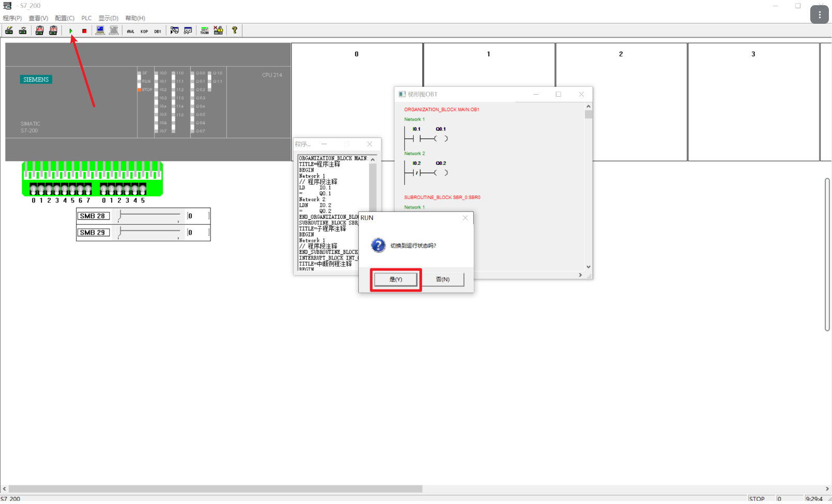Close the RUN confirmation dialog
832x504 pixels.
coord(465,218)
